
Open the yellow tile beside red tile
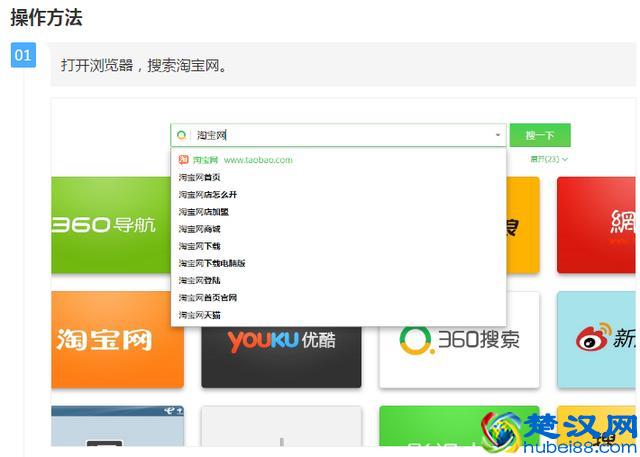pyautogui.click(x=523, y=225)
